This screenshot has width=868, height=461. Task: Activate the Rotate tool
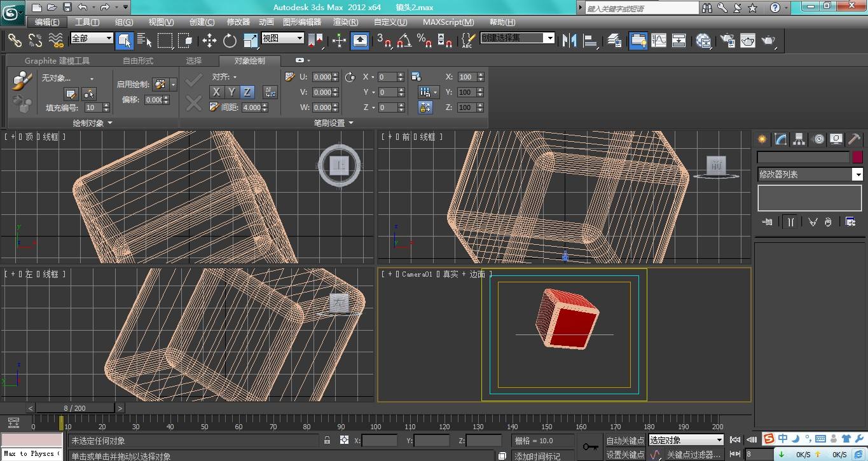coord(230,41)
